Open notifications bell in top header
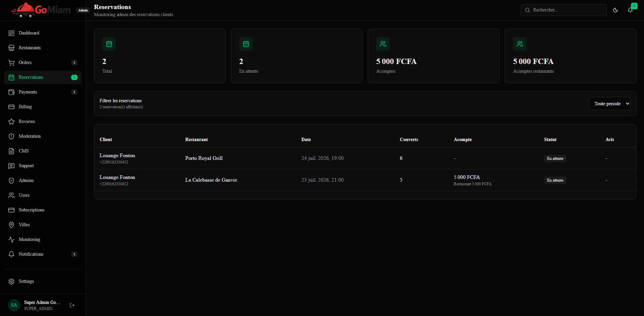 [630, 10]
